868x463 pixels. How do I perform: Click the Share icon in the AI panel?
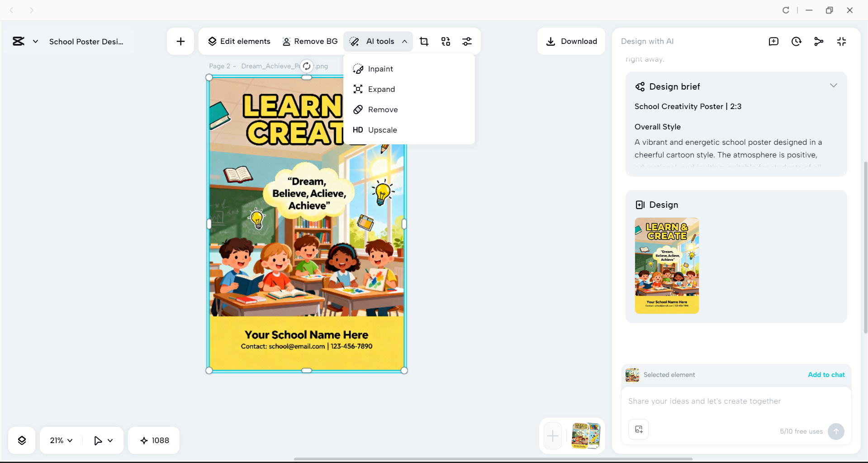[819, 41]
